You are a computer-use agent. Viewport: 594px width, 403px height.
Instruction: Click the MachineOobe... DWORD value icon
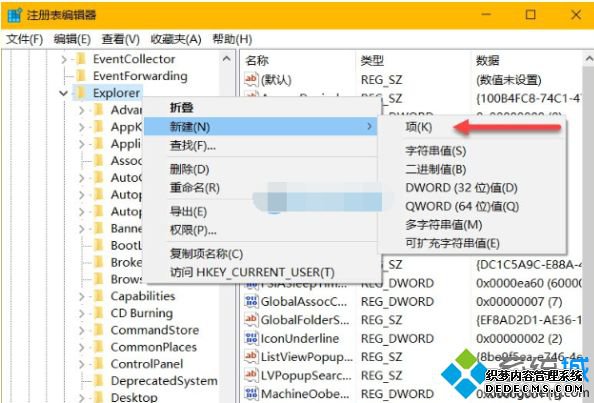coord(251,394)
